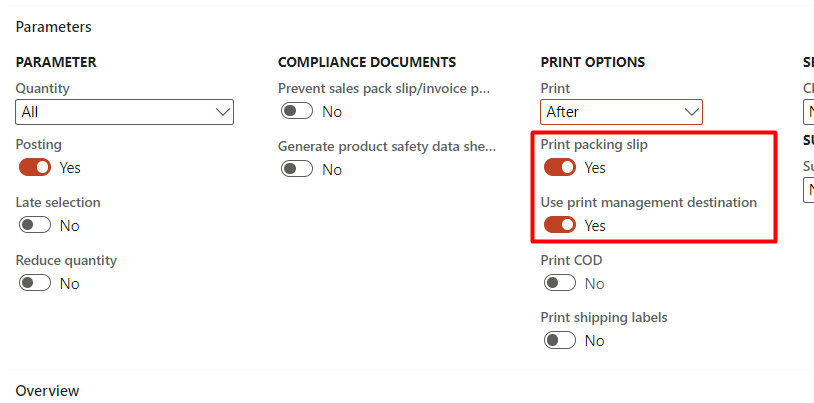Click the PARAMETER group heading

coord(56,62)
